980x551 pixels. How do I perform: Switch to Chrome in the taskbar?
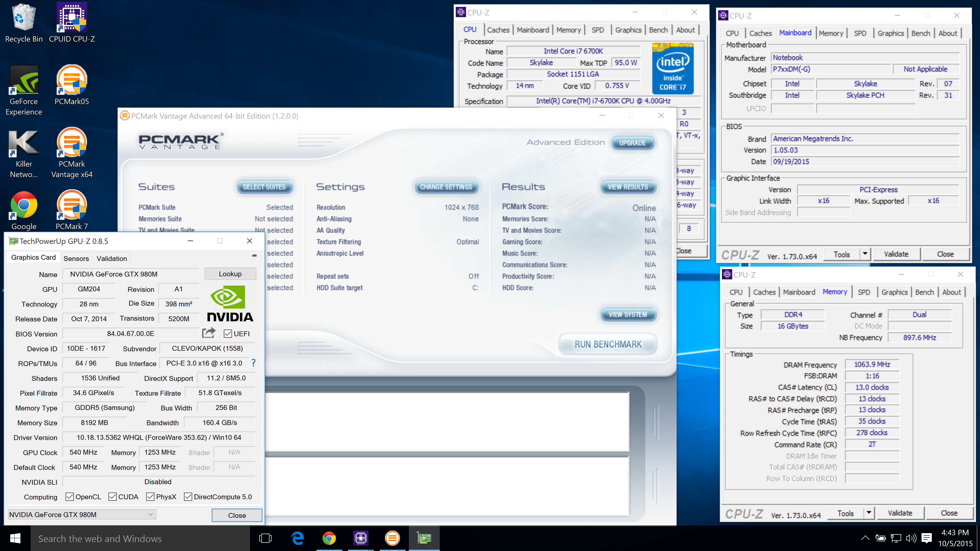(x=329, y=539)
